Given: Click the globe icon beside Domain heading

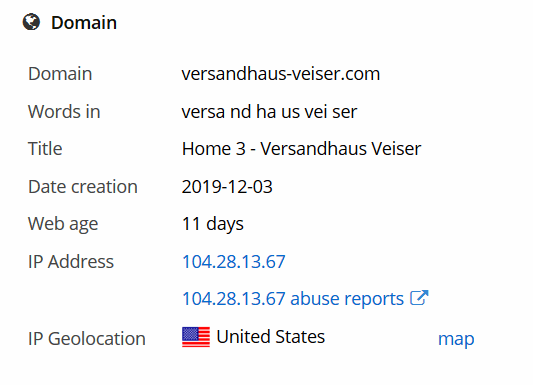Looking at the screenshot, I should [x=31, y=22].
